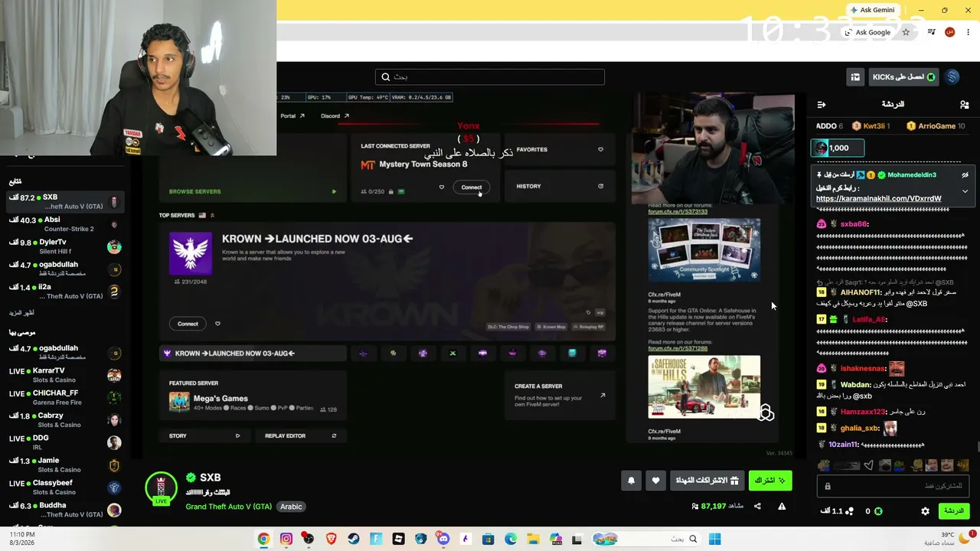Click the Kick search box
The height and width of the screenshot is (551, 980).
[x=490, y=77]
